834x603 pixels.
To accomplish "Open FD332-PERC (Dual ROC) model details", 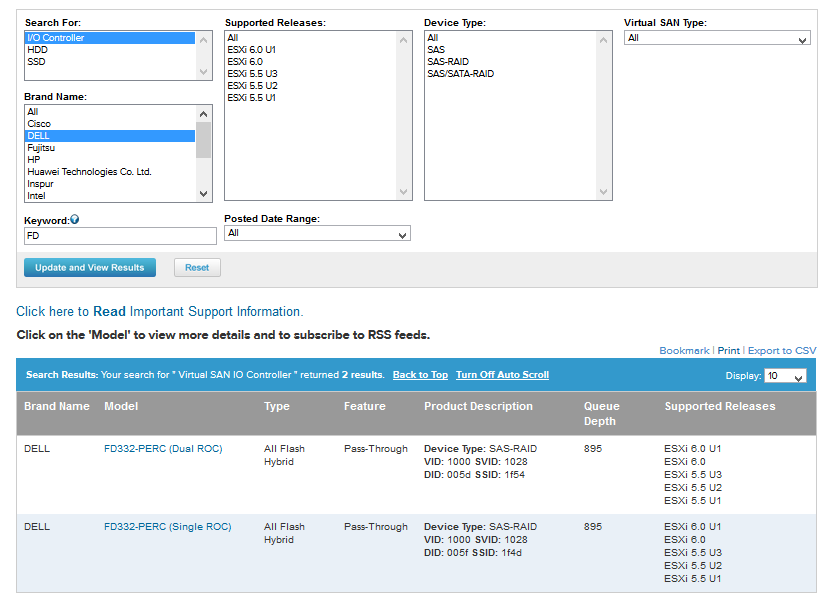I will 163,449.
